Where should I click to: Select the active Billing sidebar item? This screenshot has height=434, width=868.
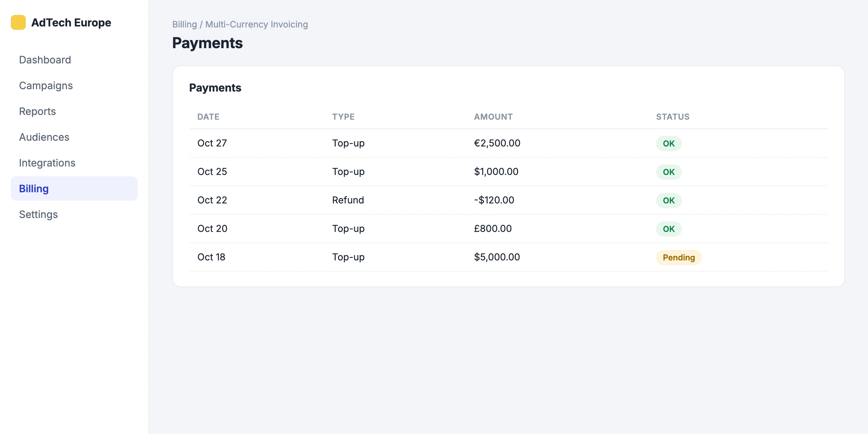pos(74,189)
